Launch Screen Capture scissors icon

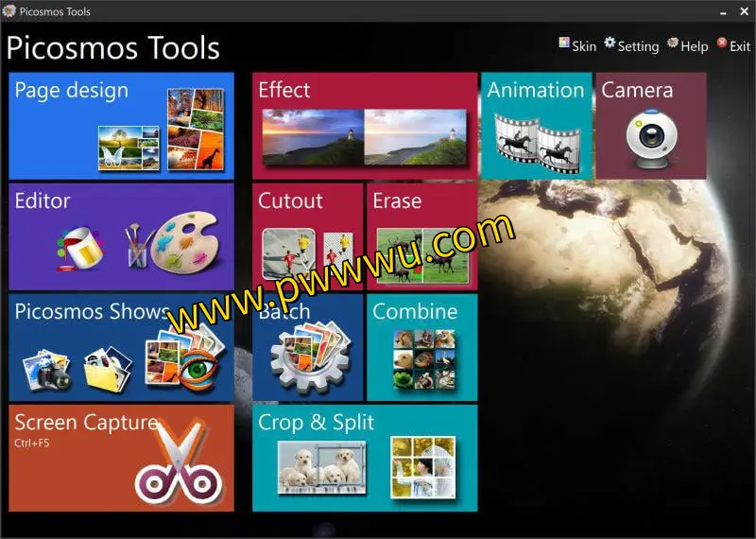click(x=178, y=464)
